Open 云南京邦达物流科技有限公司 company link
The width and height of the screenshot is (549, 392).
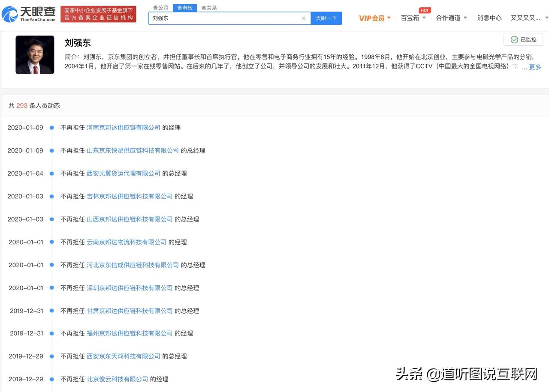coord(127,242)
